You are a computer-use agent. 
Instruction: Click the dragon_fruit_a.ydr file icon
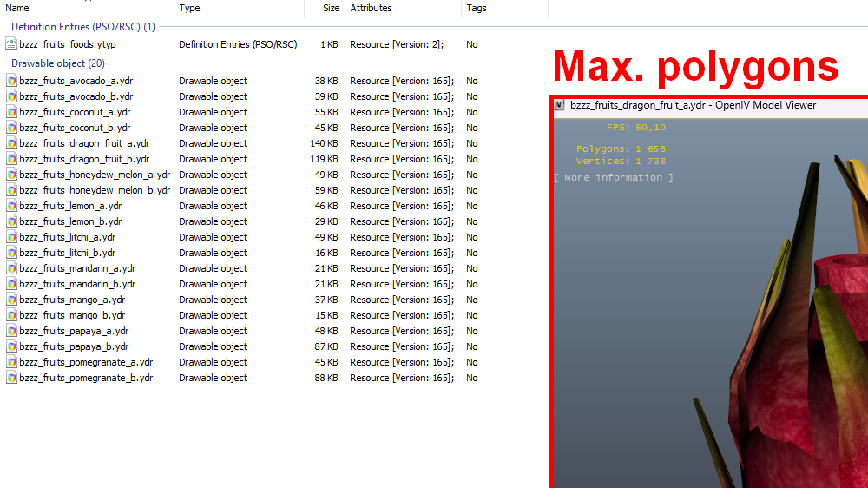click(11, 143)
